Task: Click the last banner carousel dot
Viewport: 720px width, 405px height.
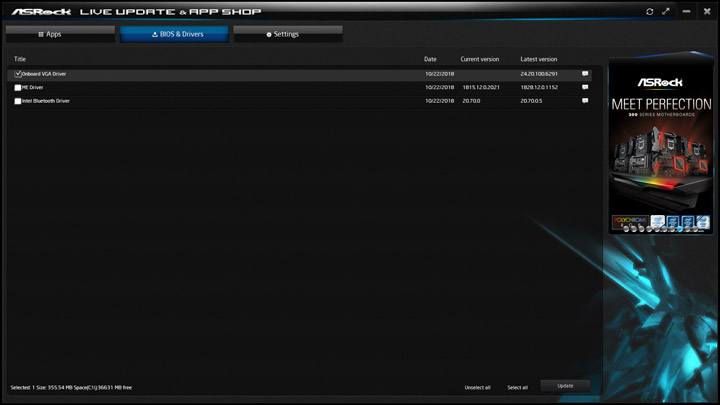Action: 695,229
